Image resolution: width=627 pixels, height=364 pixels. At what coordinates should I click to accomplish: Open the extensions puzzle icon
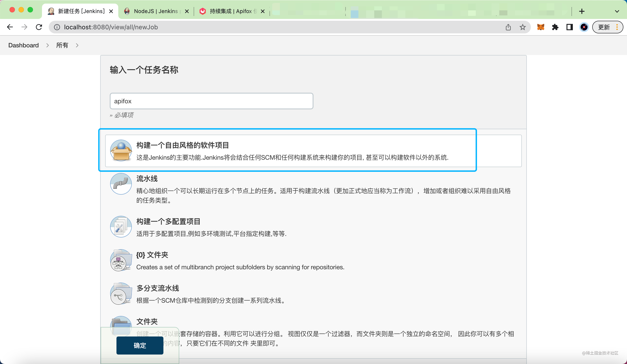[555, 27]
